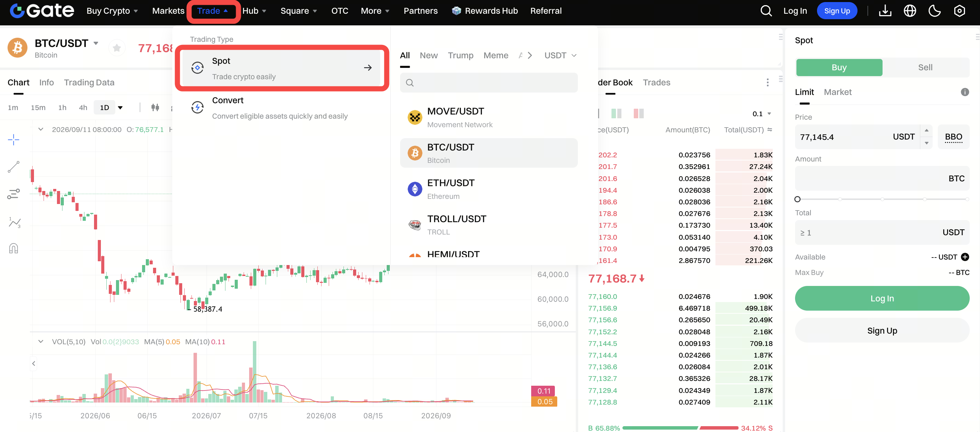
Task: Open the Fibonacci lines tool
Action: 13,194
